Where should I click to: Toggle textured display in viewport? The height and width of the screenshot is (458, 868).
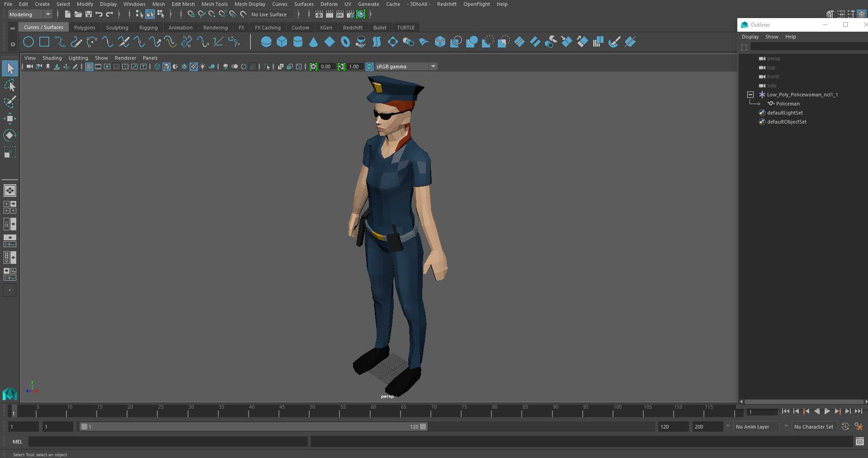[x=193, y=67]
